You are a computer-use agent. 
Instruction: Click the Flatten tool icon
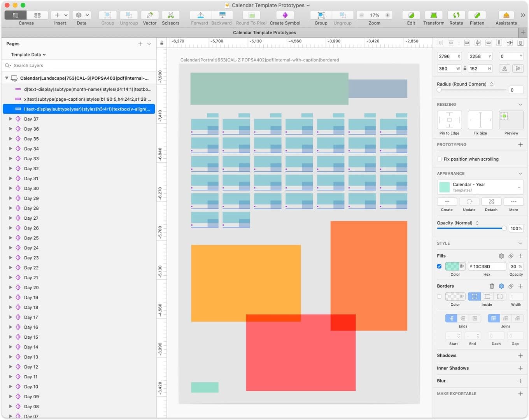[477, 15]
